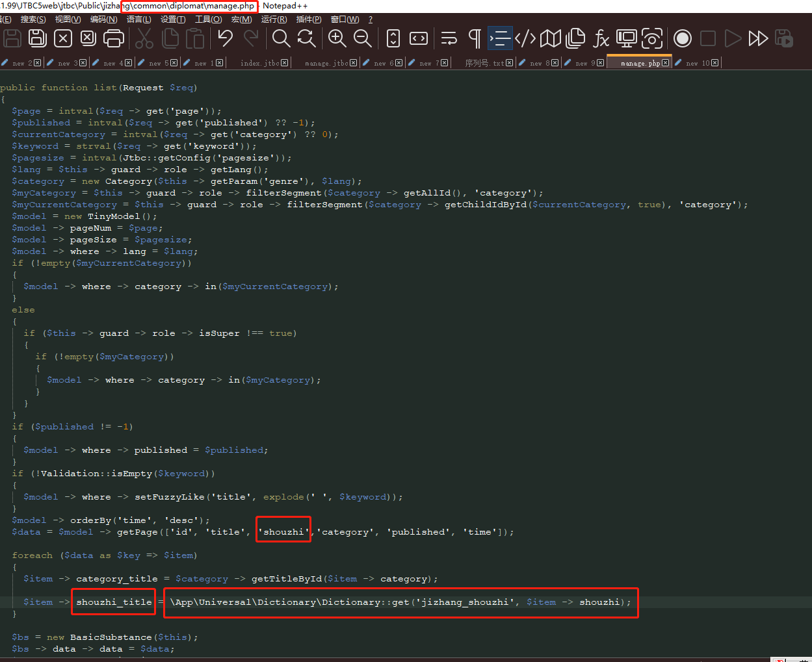Toggle the Indent Guide button
The height and width of the screenshot is (662, 812).
click(500, 38)
